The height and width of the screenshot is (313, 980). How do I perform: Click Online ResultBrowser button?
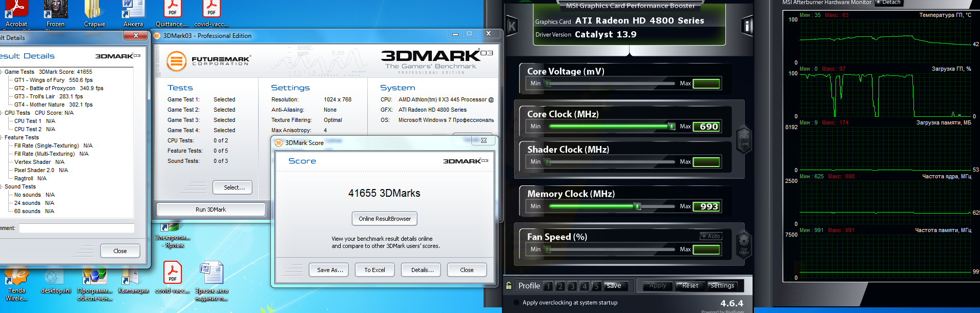[385, 219]
